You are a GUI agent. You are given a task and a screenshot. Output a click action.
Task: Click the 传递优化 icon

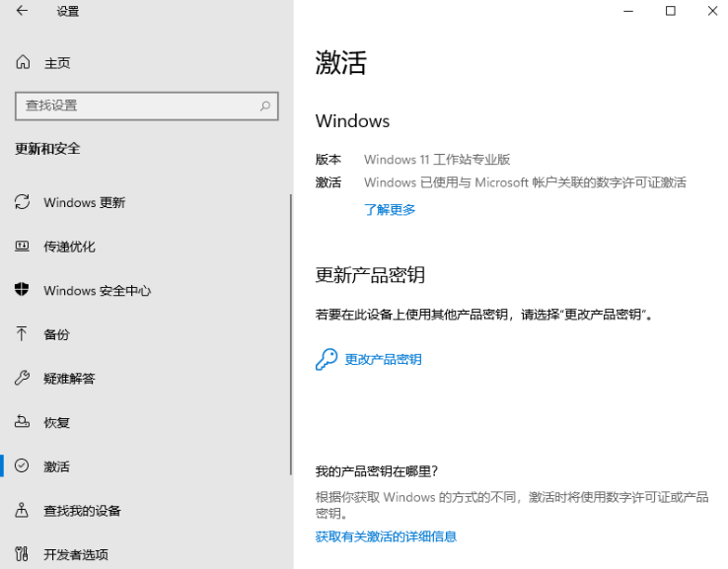(22, 246)
